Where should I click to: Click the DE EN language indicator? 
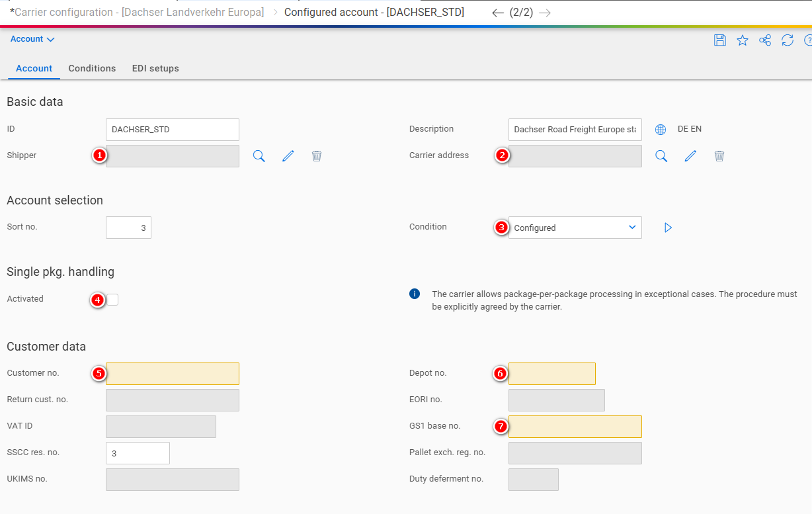point(690,129)
